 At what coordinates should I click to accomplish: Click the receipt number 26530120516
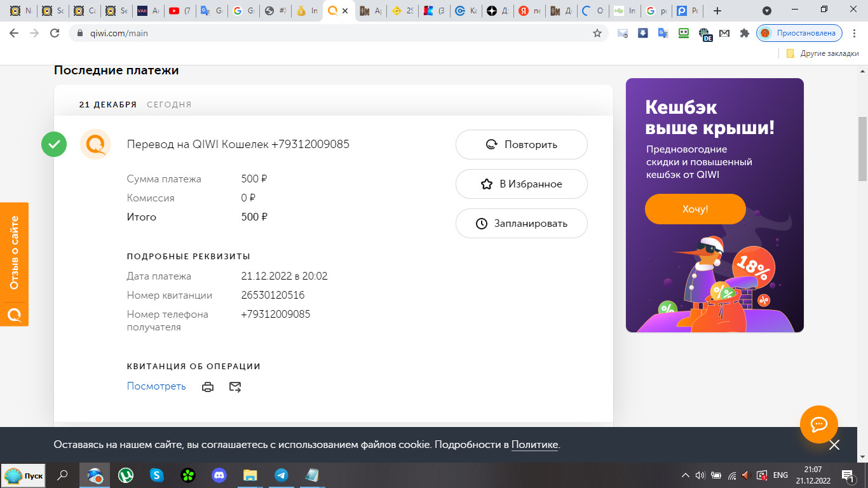[x=273, y=295]
